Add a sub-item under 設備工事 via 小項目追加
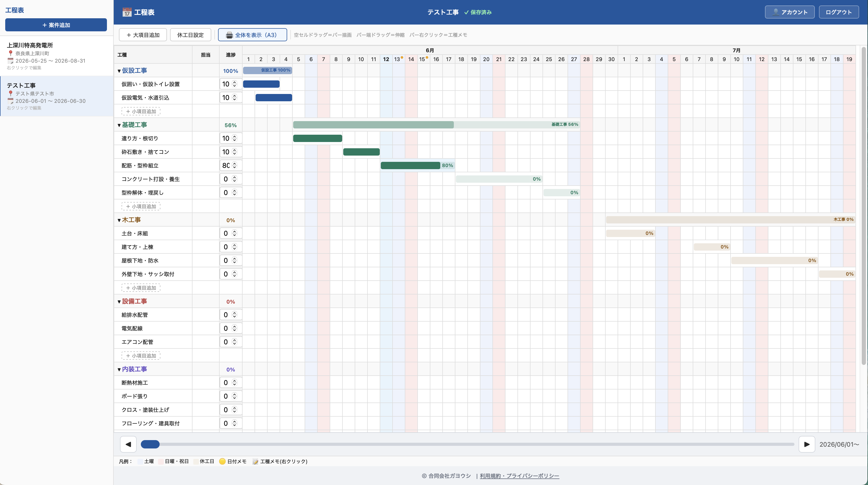 141,356
